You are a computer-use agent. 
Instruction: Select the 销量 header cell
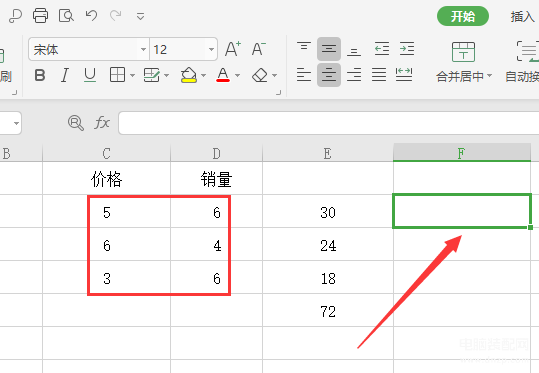click(217, 178)
